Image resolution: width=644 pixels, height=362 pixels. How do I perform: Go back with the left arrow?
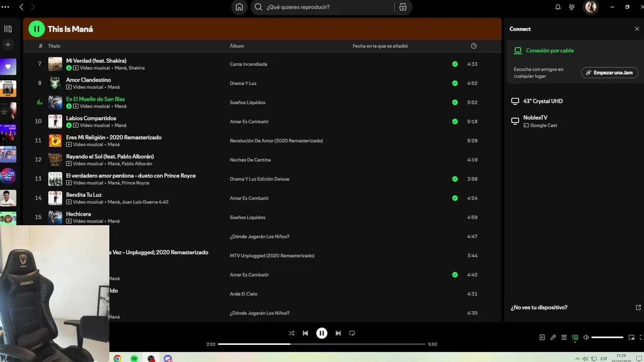21,7
